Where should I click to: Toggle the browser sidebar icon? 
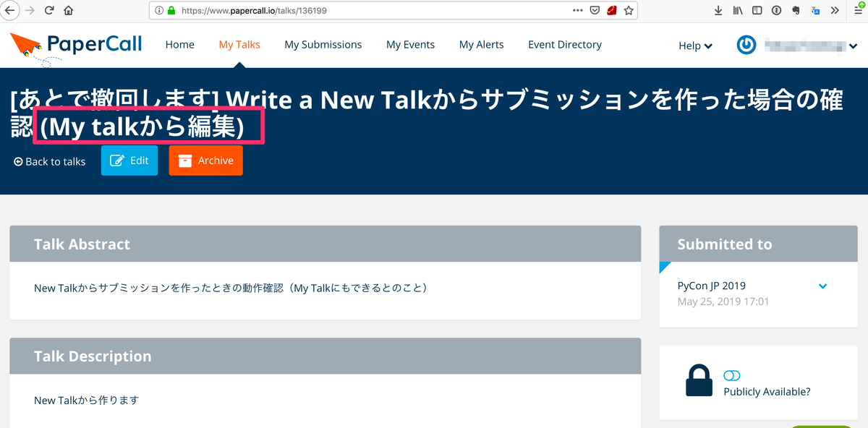click(x=757, y=11)
